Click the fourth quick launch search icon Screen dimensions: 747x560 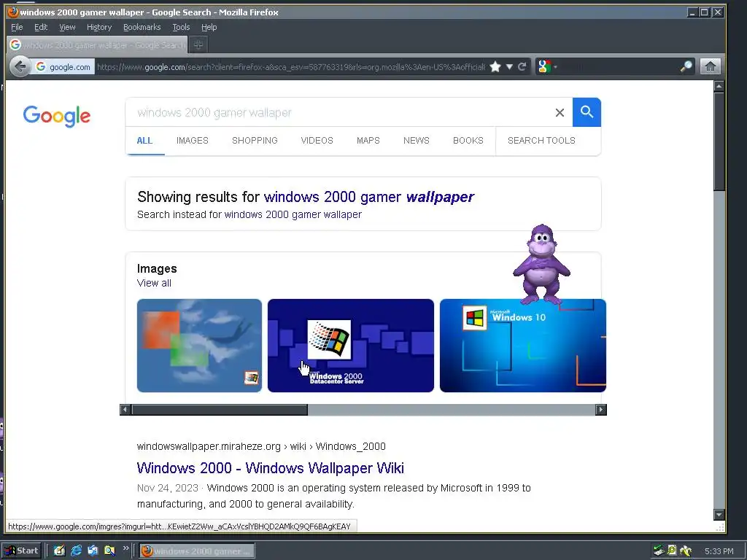click(x=109, y=551)
